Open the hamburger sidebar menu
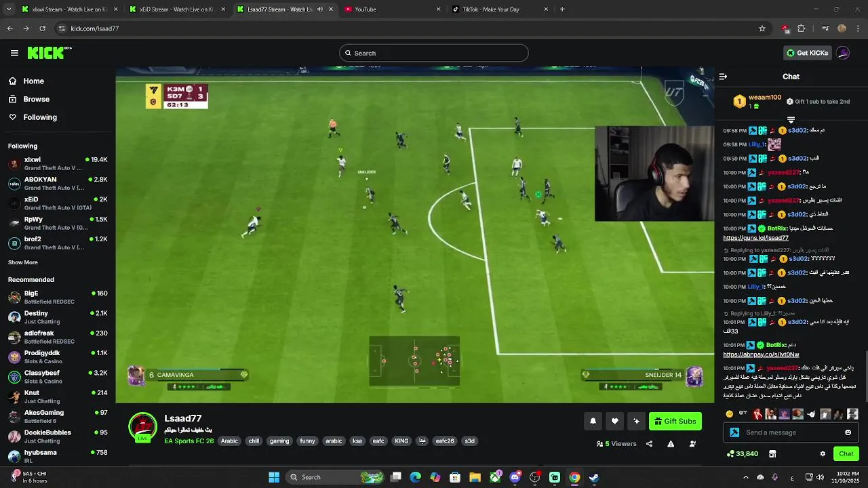 click(x=14, y=53)
